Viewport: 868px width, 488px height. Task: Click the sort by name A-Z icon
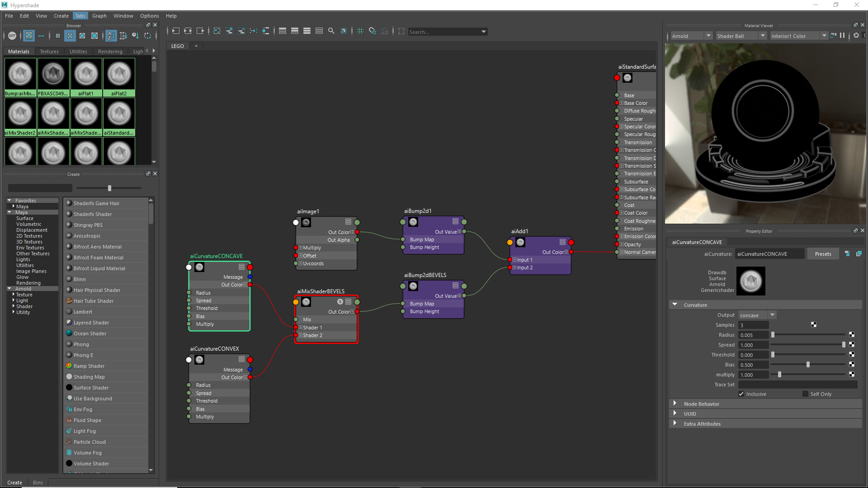111,36
